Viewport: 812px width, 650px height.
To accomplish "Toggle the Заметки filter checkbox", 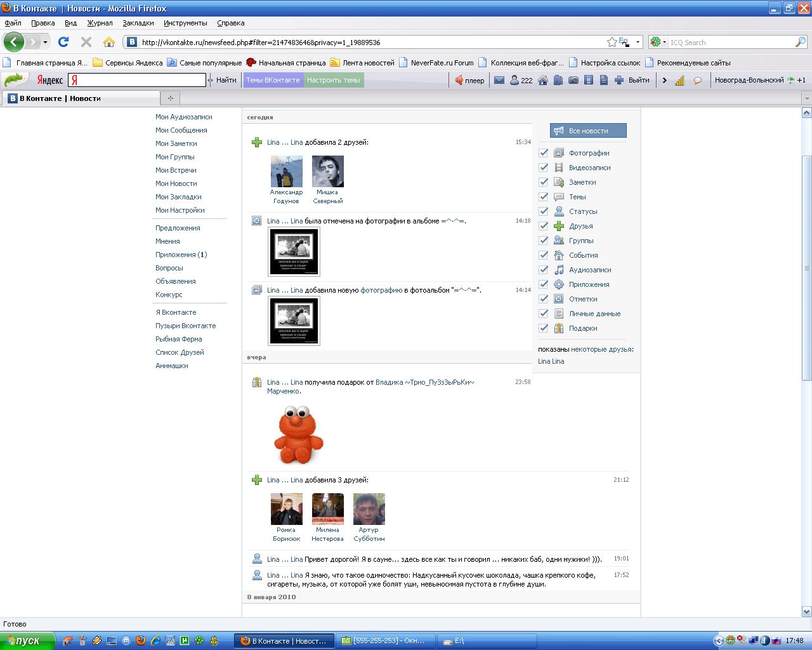I will click(543, 182).
